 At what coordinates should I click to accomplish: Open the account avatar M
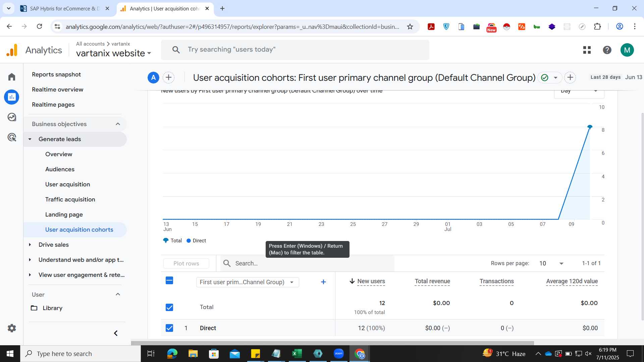(x=627, y=50)
